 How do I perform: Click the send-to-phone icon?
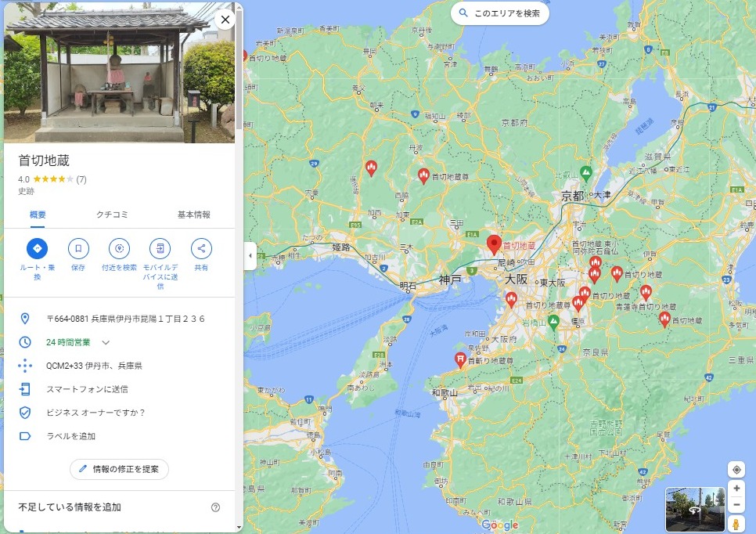[25, 389]
